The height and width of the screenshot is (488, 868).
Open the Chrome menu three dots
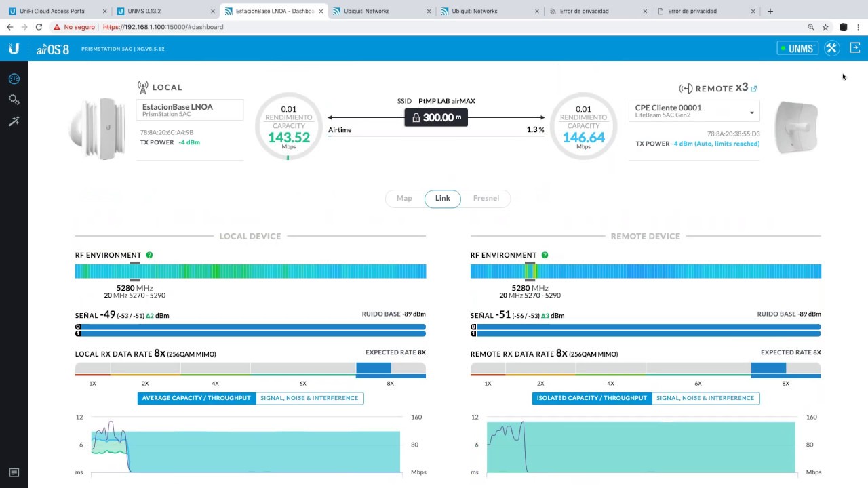[858, 27]
